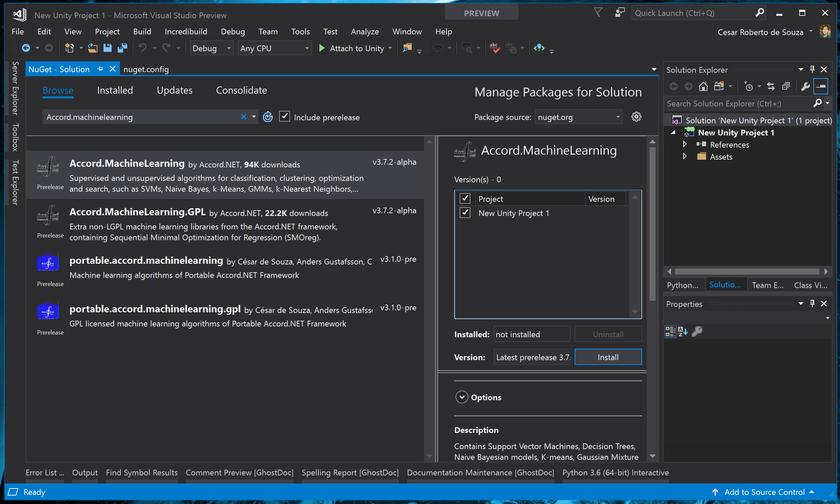840x504 pixels.
Task: Click the Navigate Backward toolbar icon
Action: [x=26, y=48]
